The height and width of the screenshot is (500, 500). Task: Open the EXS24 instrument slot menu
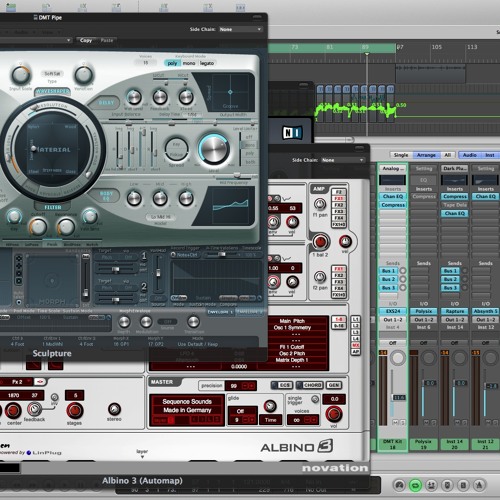point(393,311)
